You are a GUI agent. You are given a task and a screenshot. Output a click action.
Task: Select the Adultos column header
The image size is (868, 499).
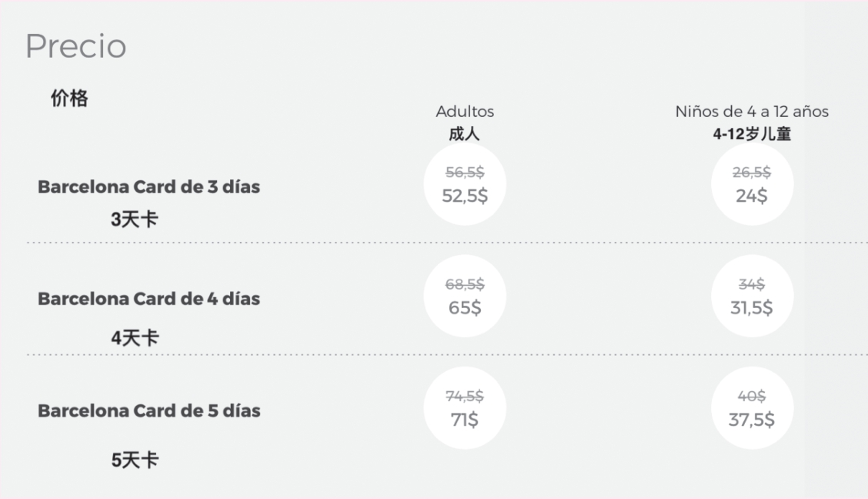coord(465,112)
